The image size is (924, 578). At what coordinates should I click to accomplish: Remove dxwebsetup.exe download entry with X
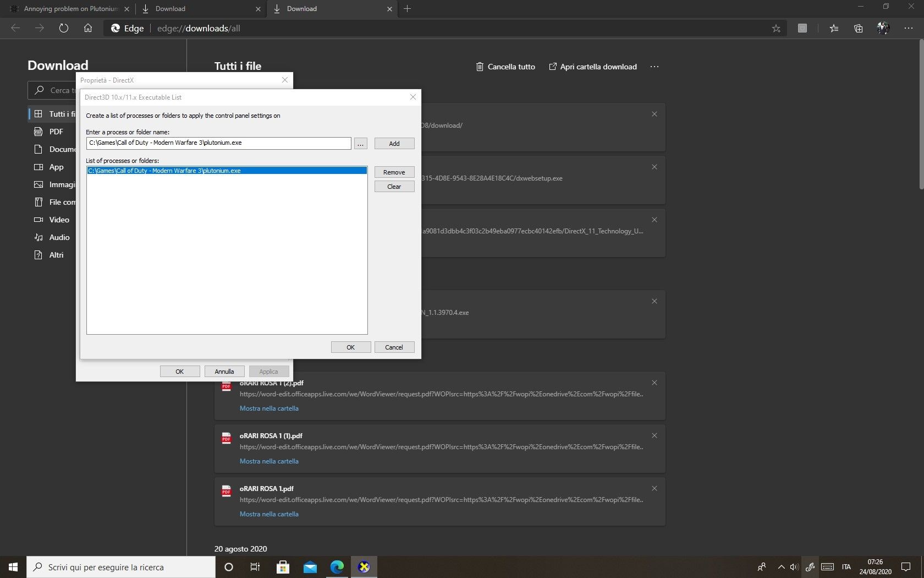coord(654,167)
